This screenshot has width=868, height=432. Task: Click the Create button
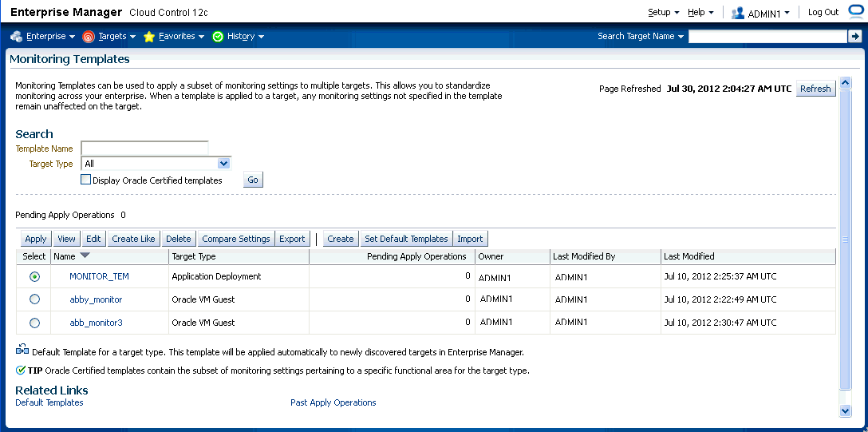tap(341, 239)
